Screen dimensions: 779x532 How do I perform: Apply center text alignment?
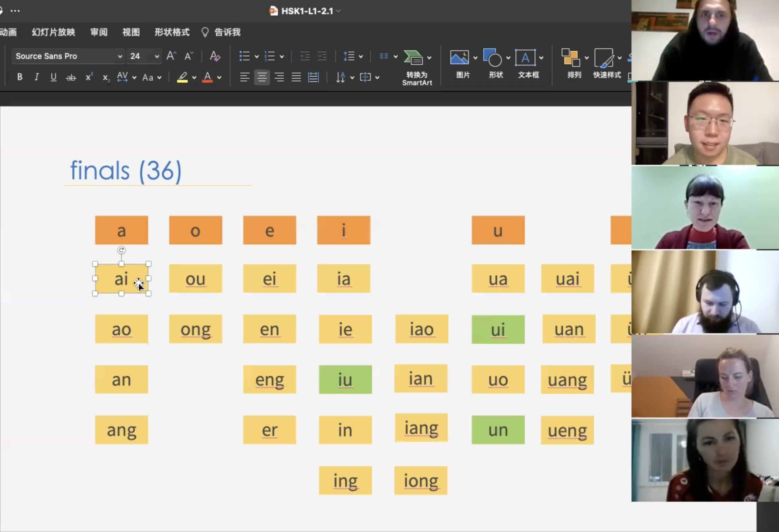pos(262,77)
